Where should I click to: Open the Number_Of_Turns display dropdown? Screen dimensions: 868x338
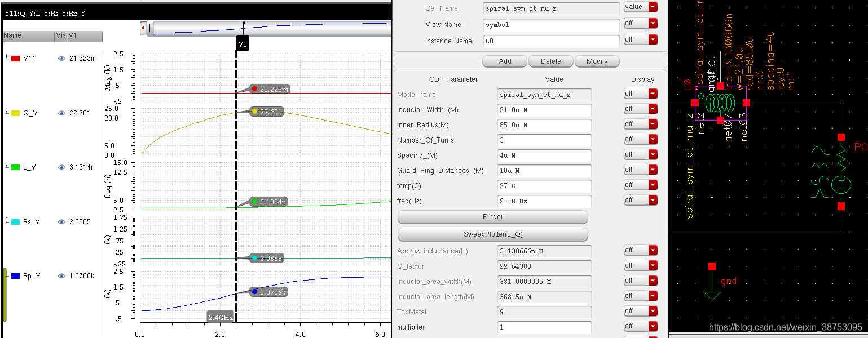[x=641, y=139]
